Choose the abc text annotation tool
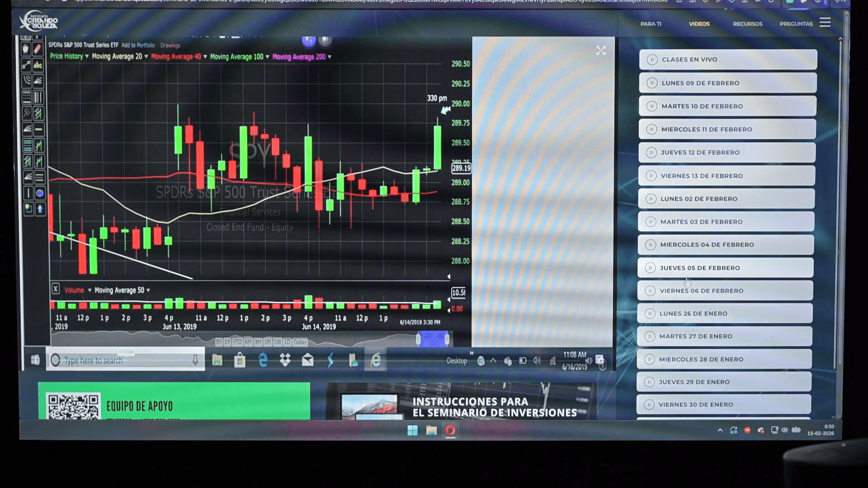Screen dimensions: 868x488 pos(38,65)
